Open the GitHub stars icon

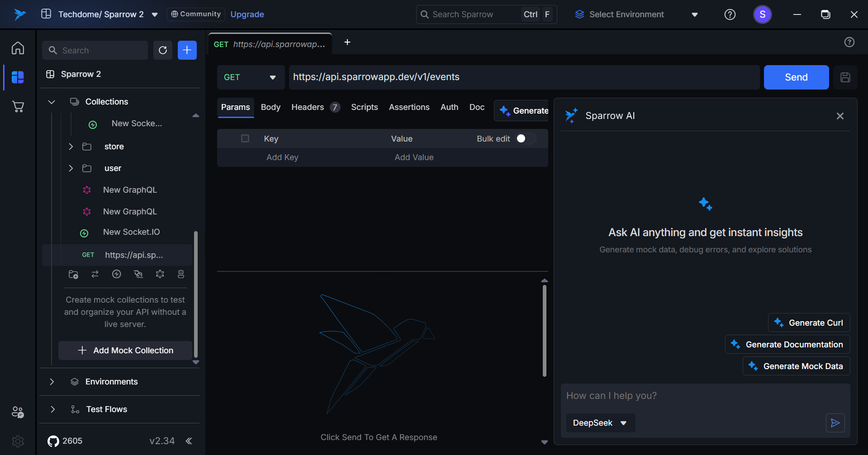coord(53,441)
